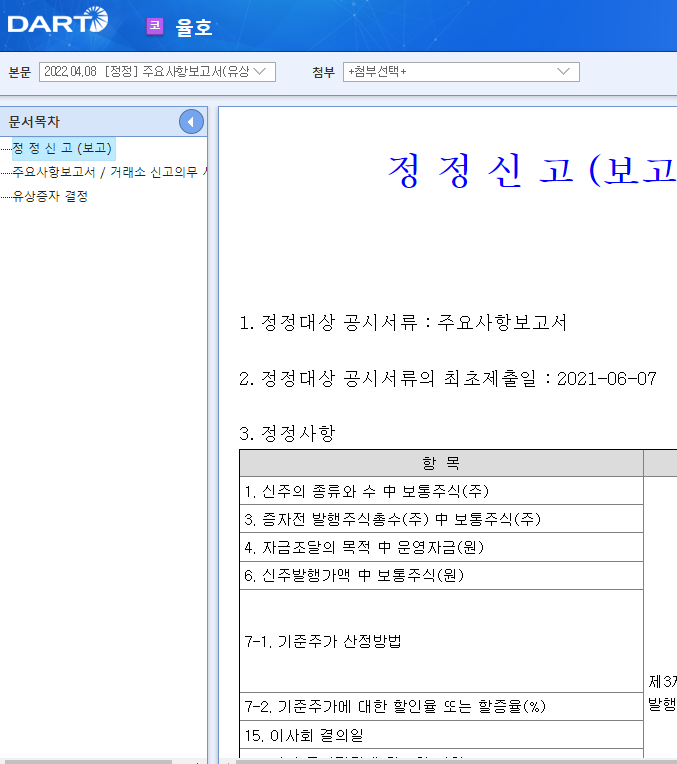Collapse the 문서목차 panel with the arrow button
Viewport: 677px width, 764px height.
[191, 122]
